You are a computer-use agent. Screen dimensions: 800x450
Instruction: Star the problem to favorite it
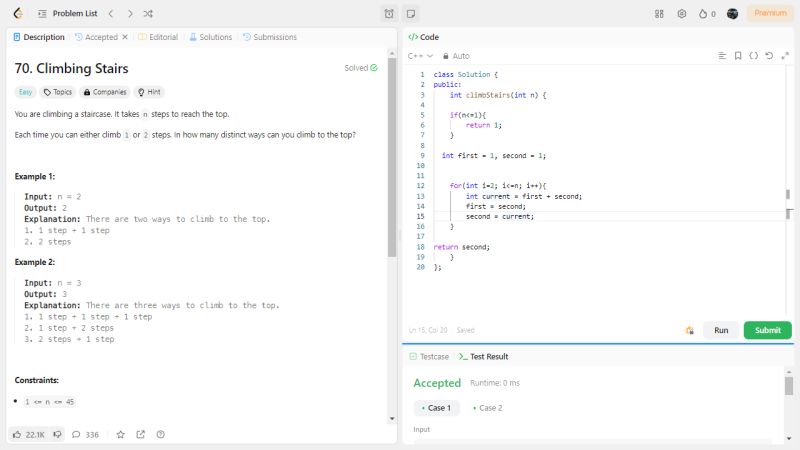(x=121, y=434)
